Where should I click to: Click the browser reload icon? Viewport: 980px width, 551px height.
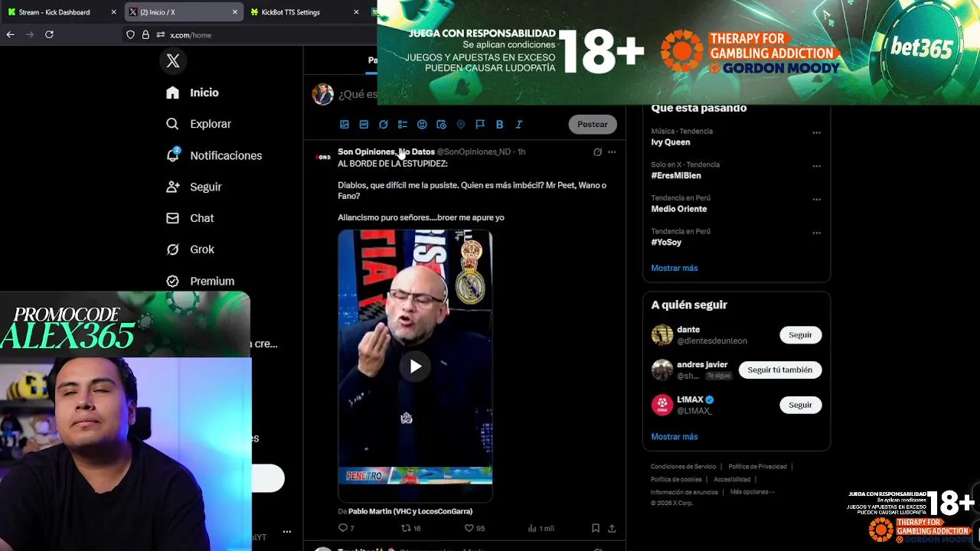click(x=49, y=34)
